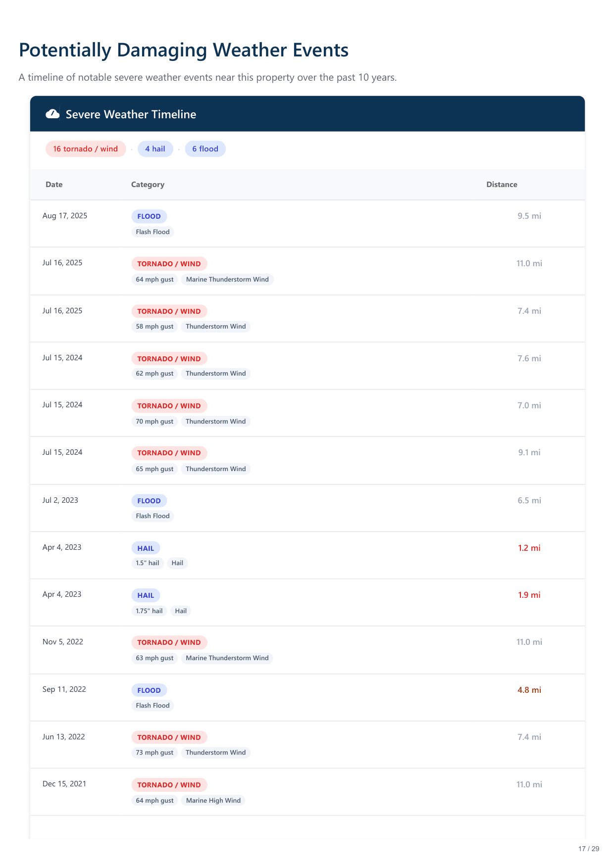The image size is (615, 868).
Task: Click the Sep 11, 2022 date cell
Action: click(64, 689)
